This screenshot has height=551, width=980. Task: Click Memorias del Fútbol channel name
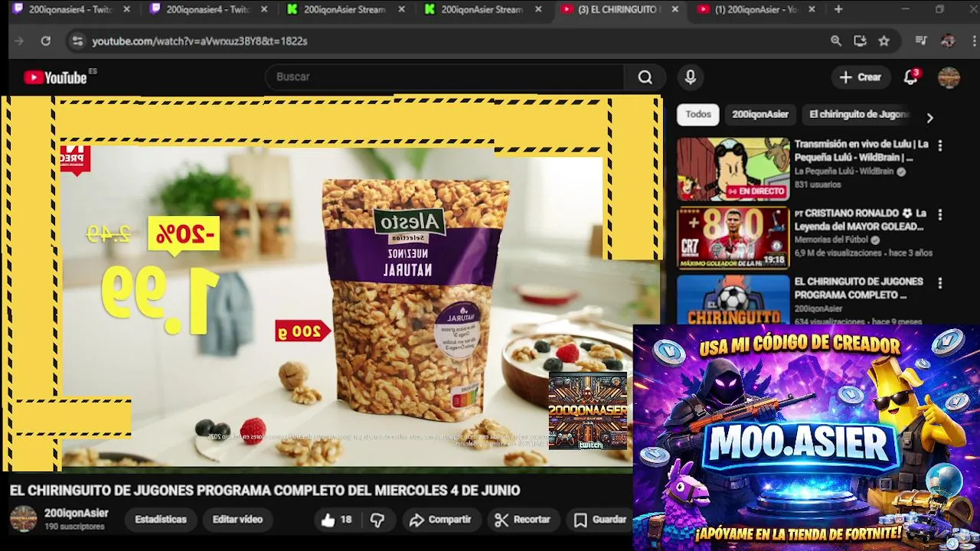tap(831, 240)
